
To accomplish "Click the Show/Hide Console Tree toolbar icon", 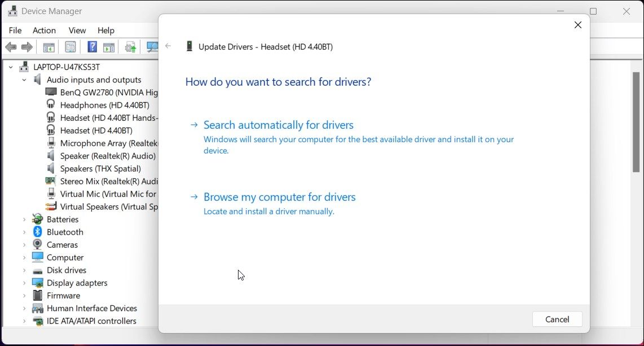I will [x=49, y=47].
